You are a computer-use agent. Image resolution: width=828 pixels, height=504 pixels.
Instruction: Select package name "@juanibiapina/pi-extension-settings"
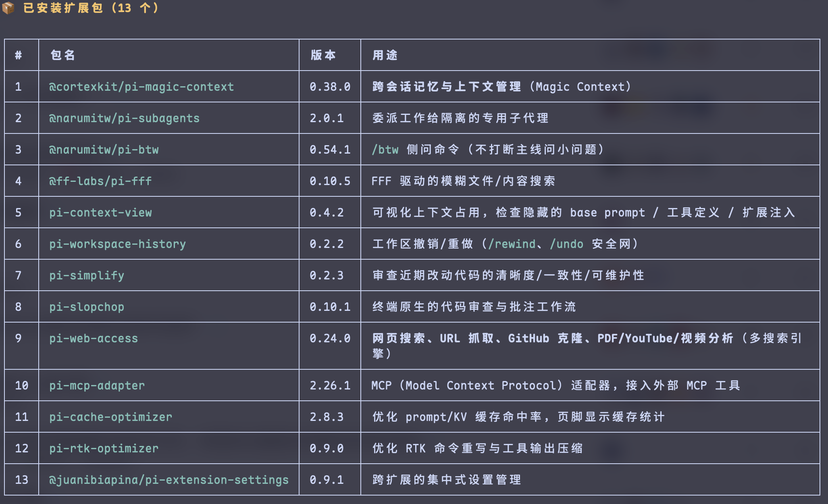(x=169, y=480)
